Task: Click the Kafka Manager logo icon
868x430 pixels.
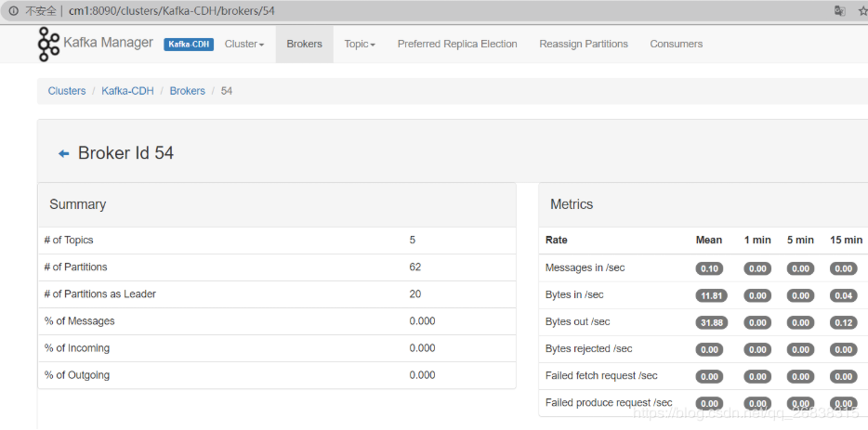Action: pos(48,44)
